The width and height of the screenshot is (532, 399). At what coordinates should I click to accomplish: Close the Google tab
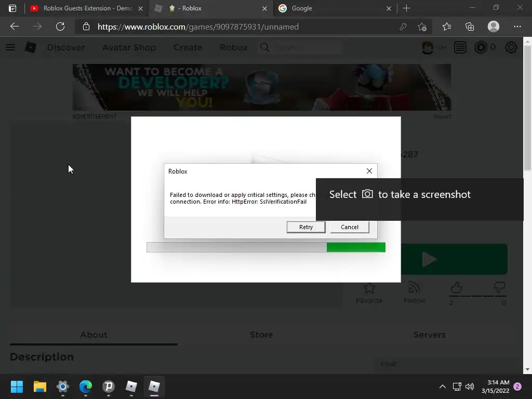click(x=389, y=8)
